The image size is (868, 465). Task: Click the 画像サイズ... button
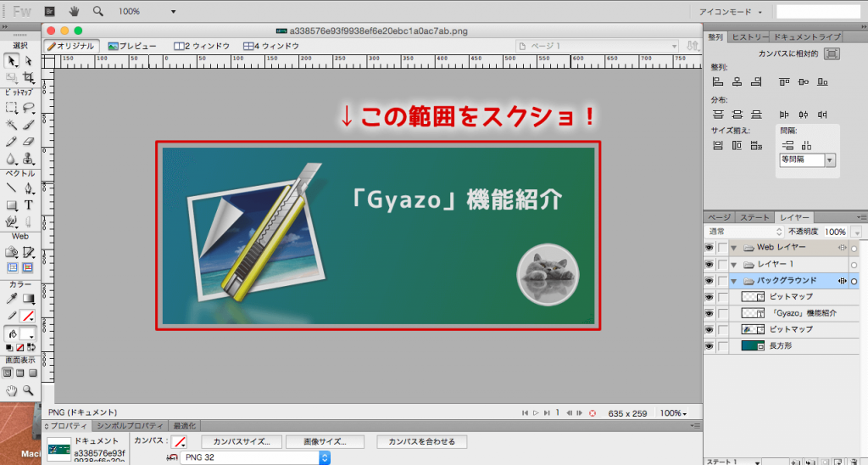click(x=325, y=441)
